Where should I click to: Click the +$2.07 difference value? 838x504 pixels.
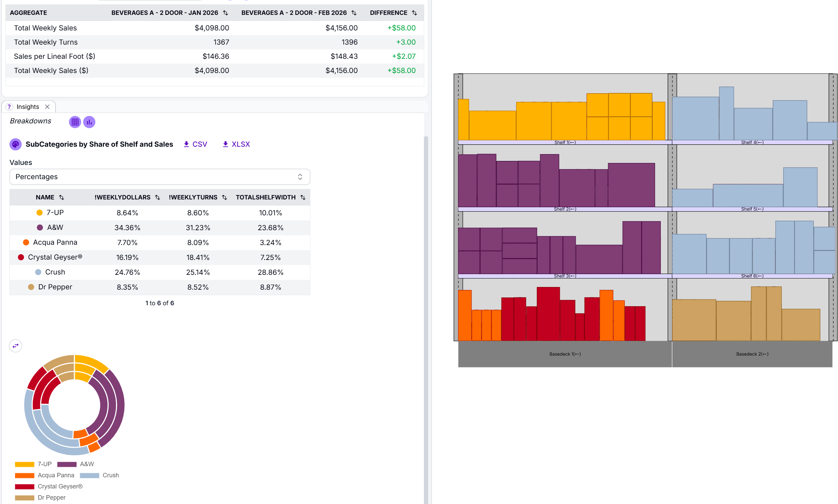click(404, 56)
